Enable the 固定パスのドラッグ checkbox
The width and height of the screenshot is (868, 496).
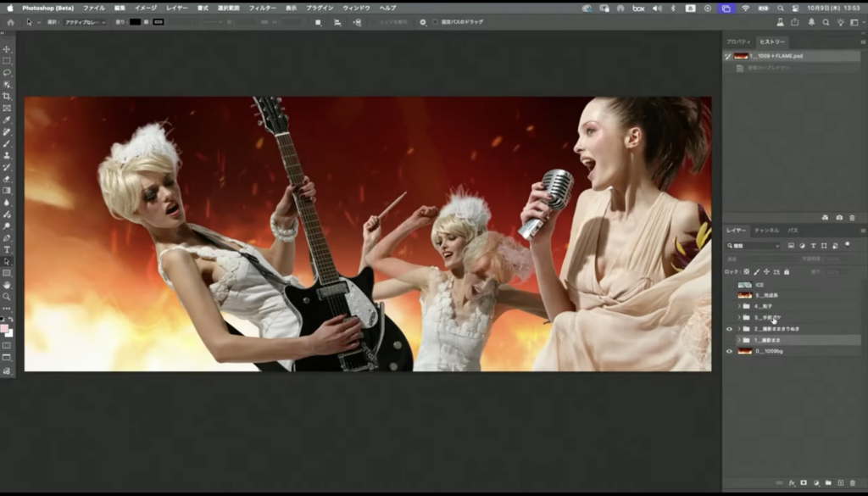[x=435, y=22]
